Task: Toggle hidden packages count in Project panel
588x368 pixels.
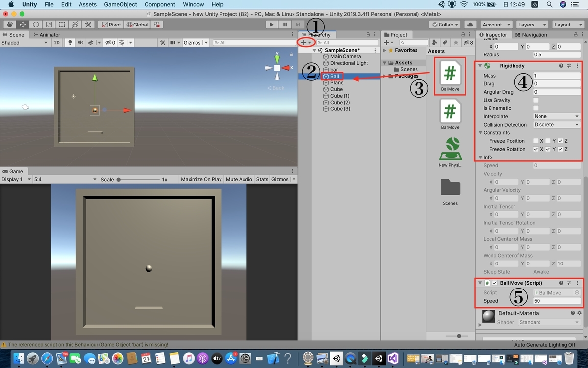Action: click(x=468, y=43)
